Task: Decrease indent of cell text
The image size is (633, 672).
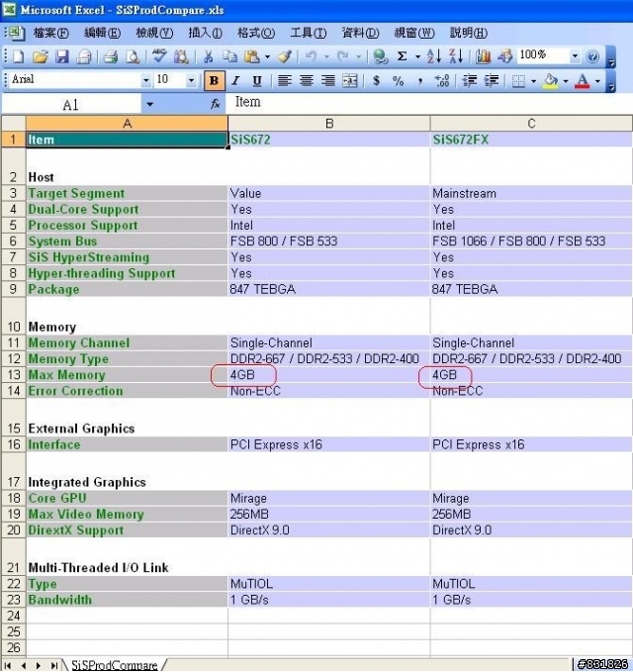Action: [470, 80]
